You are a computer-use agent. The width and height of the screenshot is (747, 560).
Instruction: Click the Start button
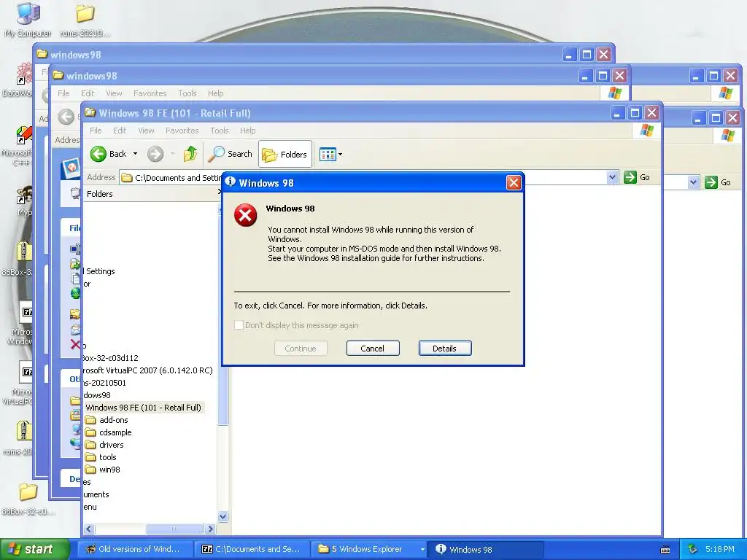click(34, 549)
